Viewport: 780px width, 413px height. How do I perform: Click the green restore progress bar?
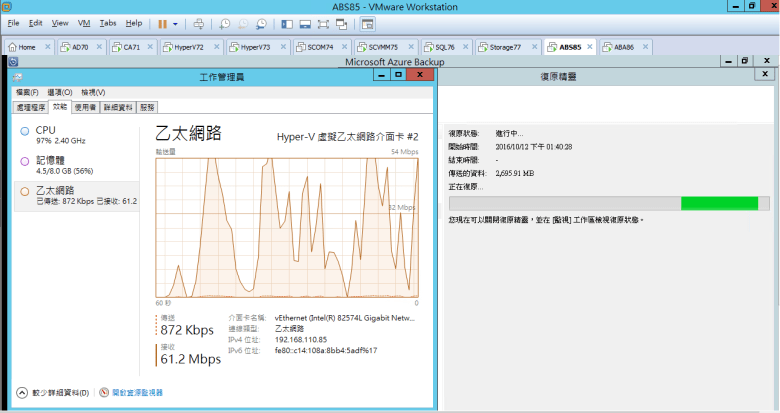718,203
